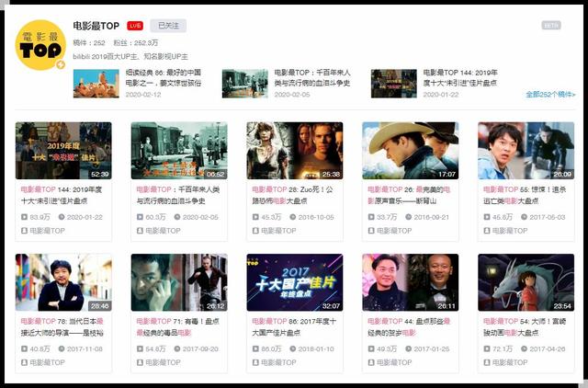
Task: Play the 17:07 断背山 video thumbnail
Action: pos(411,151)
